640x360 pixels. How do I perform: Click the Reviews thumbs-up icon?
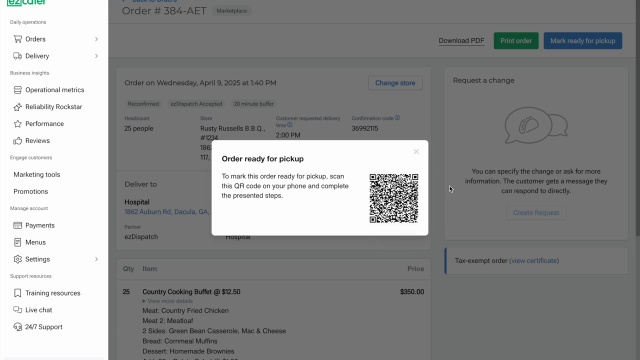(x=18, y=141)
